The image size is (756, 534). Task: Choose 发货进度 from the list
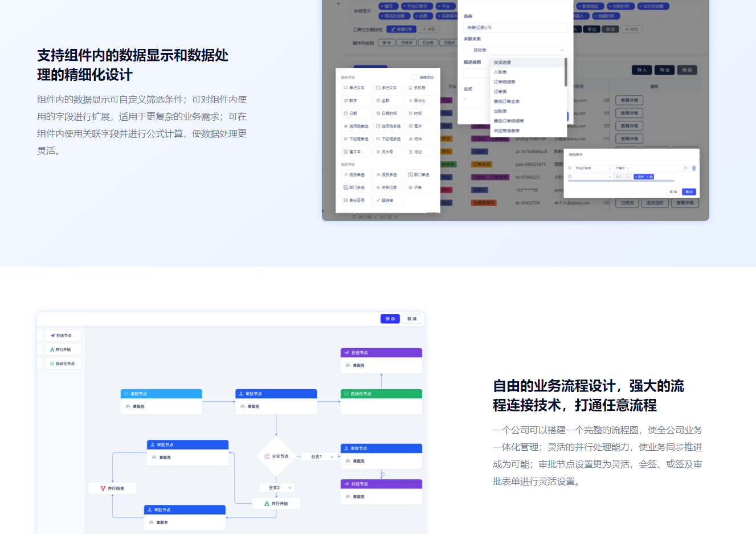[526, 62]
